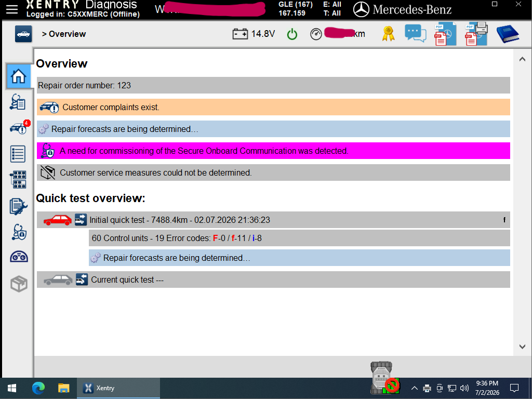Select the Home sidebar tab

tap(18, 76)
